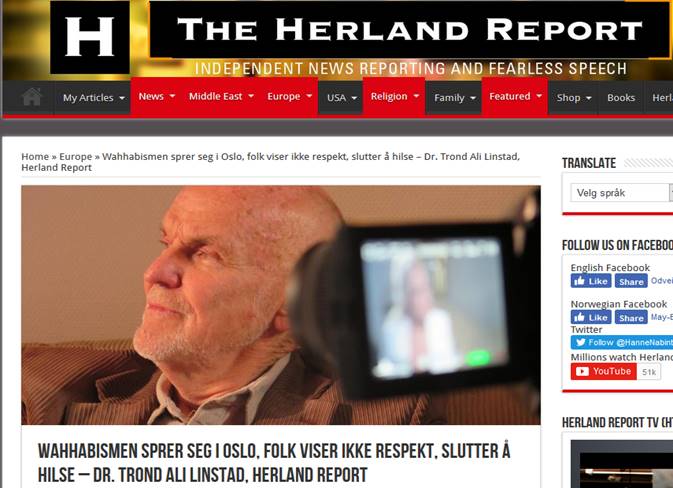Open the Velg språk language dropdown
This screenshot has height=488, width=673.
coord(621,193)
